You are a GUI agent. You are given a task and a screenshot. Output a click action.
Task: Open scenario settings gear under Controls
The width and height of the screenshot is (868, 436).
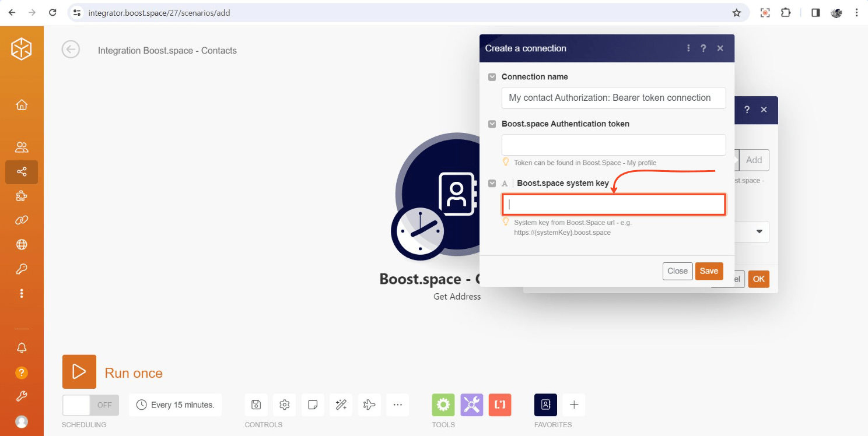284,405
